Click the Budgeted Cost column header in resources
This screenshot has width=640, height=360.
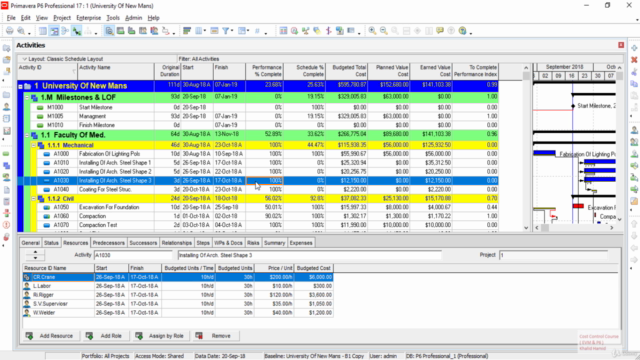(313, 268)
